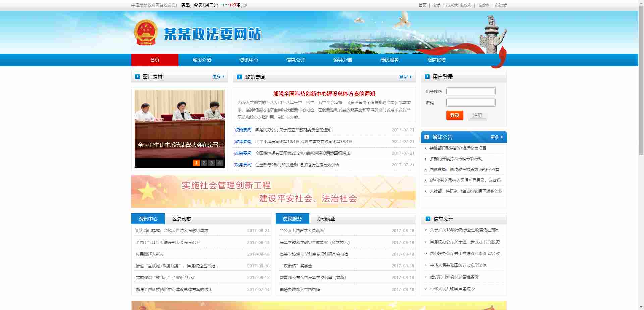Screen dimensions: 644x310
Task: Click 实施社会管理创新工程 banner
Action: pos(273,192)
